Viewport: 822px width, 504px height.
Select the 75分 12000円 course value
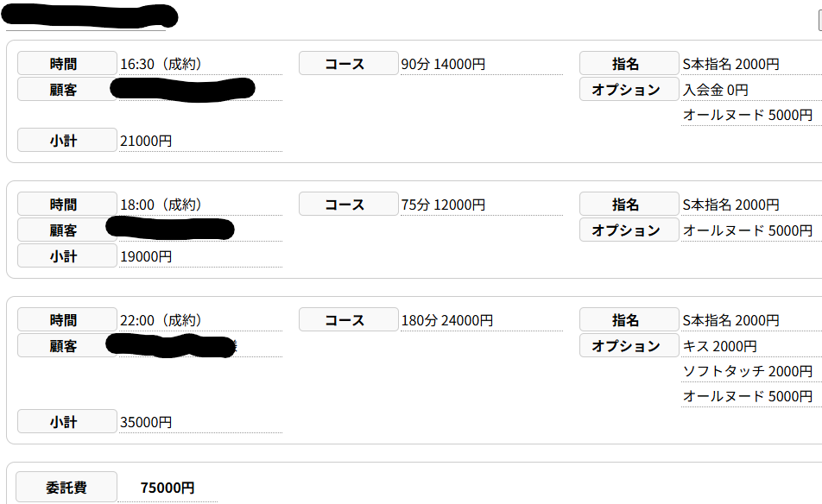pyautogui.click(x=443, y=205)
